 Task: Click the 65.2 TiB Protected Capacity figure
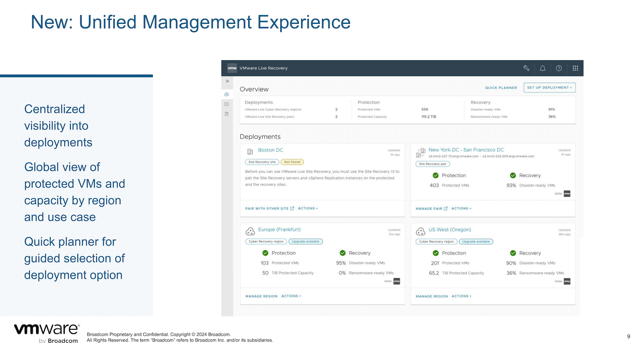(434, 273)
